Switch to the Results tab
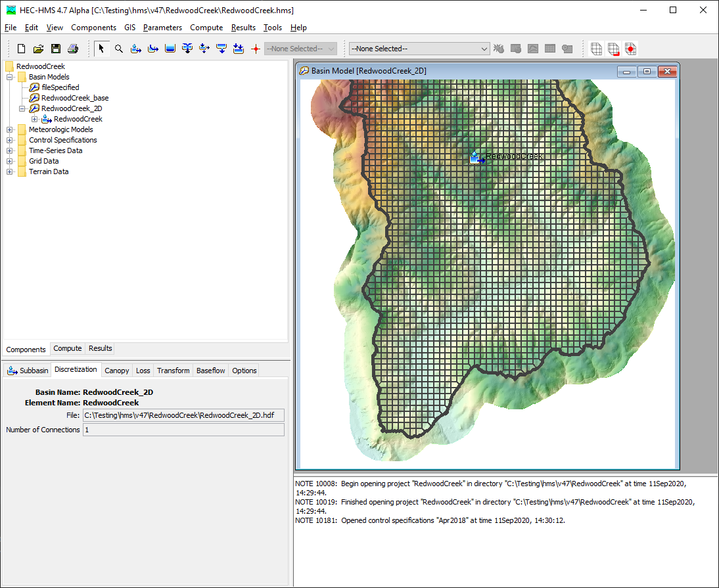 pos(101,348)
